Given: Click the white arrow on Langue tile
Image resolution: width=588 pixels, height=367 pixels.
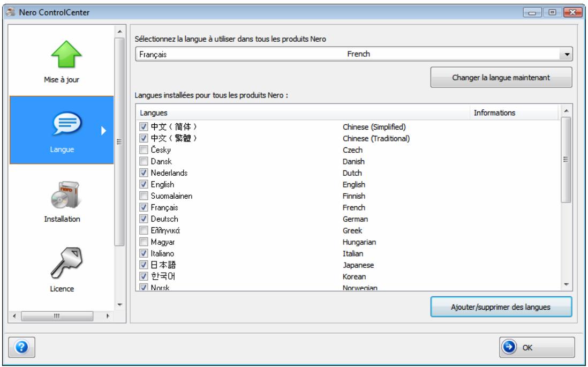Looking at the screenshot, I should (103, 131).
